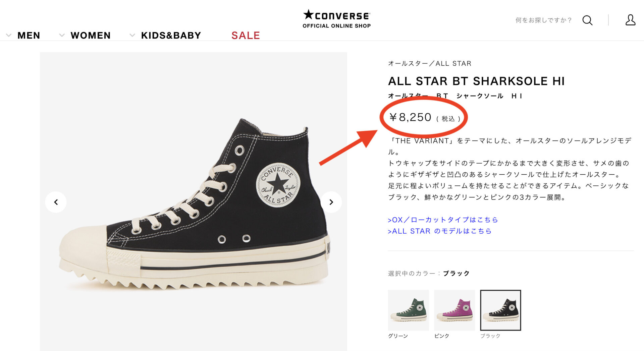Follow the ALL STAR models link
Image resolution: width=644 pixels, height=351 pixels.
coord(439,231)
